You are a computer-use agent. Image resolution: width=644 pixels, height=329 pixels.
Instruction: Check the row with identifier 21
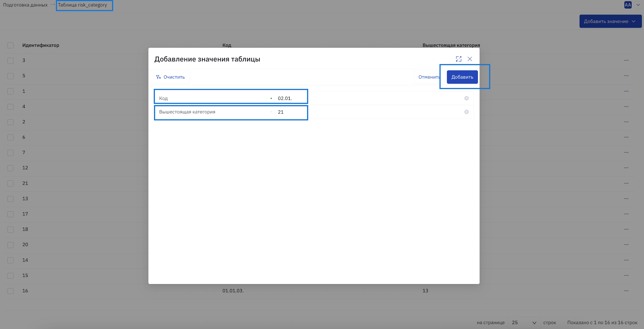10,183
